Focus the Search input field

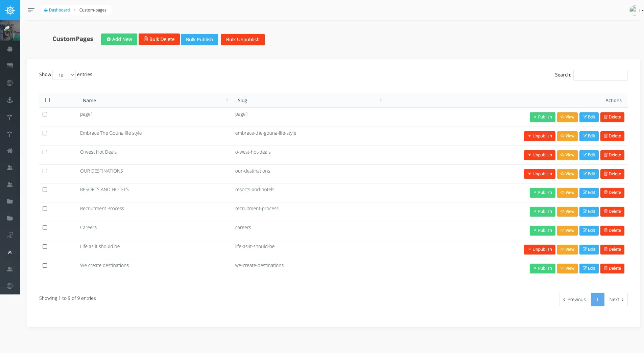click(x=600, y=75)
